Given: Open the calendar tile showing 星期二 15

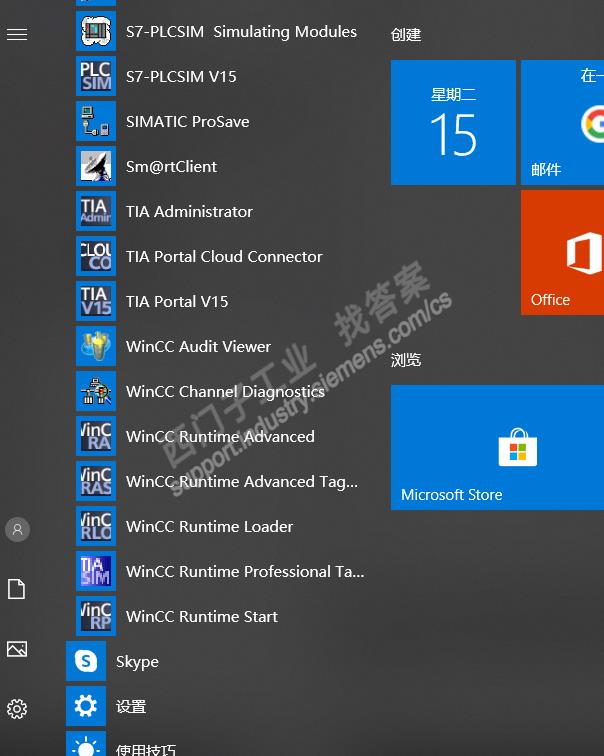Looking at the screenshot, I should click(x=453, y=122).
